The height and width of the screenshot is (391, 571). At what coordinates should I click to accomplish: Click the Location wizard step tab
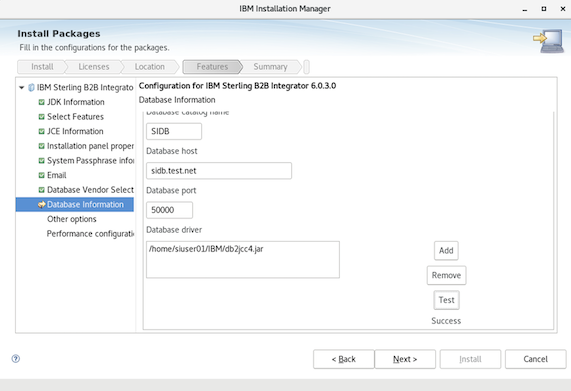(x=149, y=67)
